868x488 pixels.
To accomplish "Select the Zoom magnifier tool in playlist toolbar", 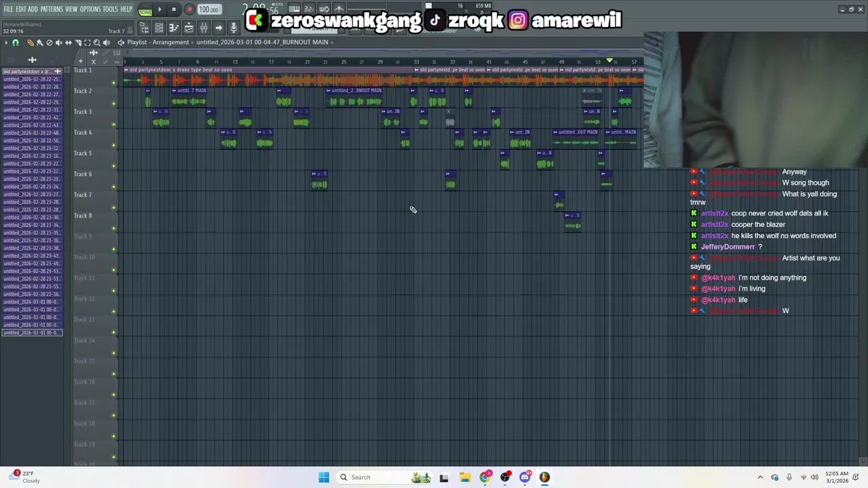I will coord(97,43).
